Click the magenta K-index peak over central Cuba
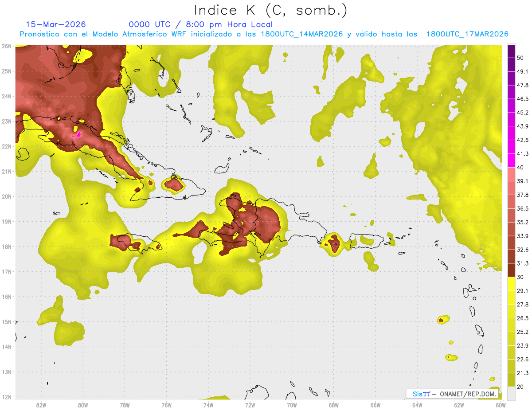 pyautogui.click(x=79, y=134)
